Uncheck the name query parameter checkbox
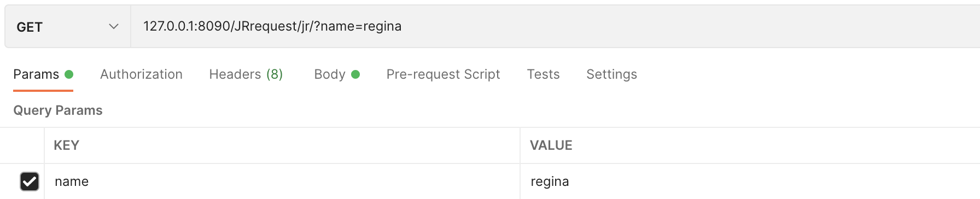 point(30,182)
